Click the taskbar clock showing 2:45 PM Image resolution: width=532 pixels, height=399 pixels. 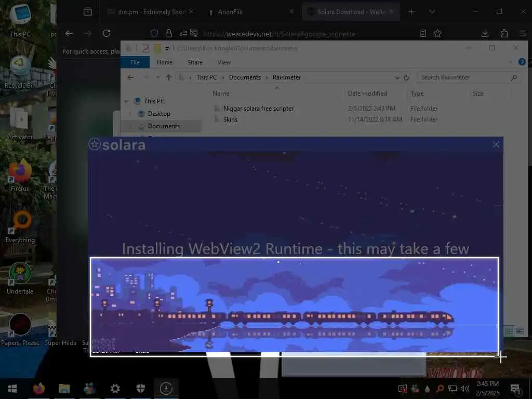point(487,389)
